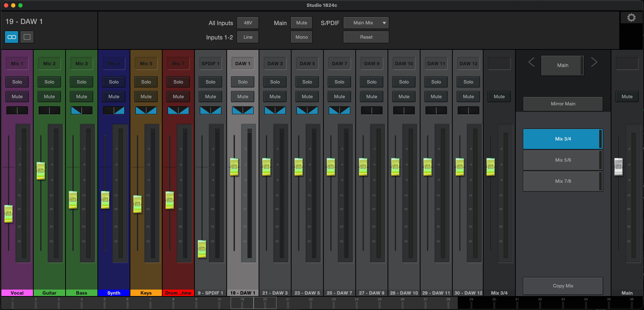Click the Reset button

point(366,37)
